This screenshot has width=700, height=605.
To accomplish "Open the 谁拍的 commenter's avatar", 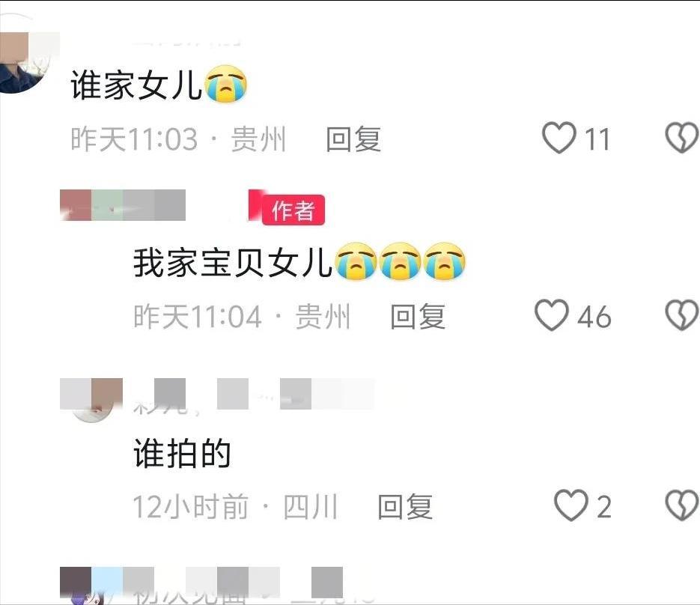I will click(91, 400).
